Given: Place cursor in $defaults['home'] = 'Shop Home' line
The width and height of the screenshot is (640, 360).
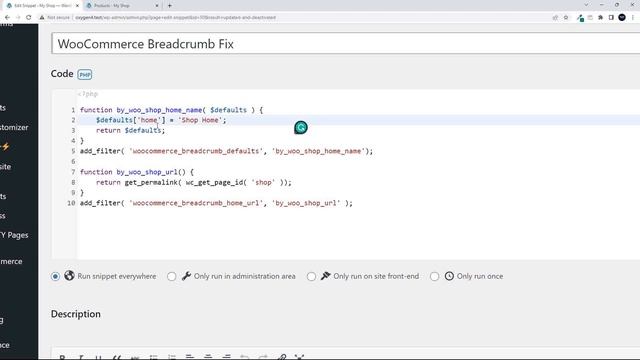Looking at the screenshot, I should coord(161,120).
